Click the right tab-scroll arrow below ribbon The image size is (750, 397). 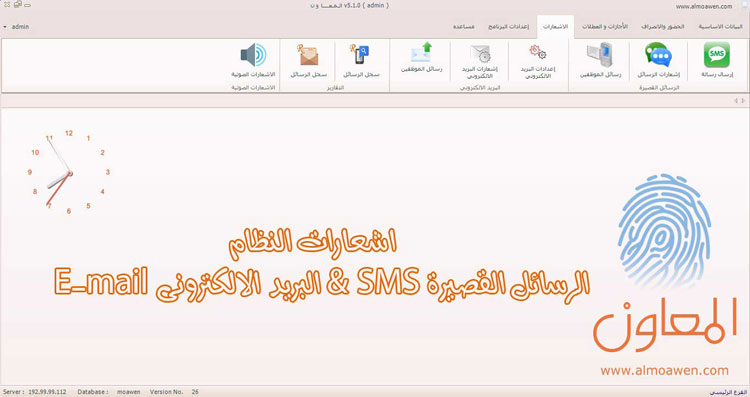point(743,100)
